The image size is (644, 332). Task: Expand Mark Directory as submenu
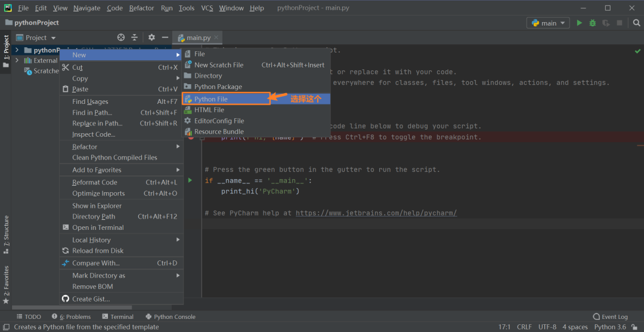[121, 275]
